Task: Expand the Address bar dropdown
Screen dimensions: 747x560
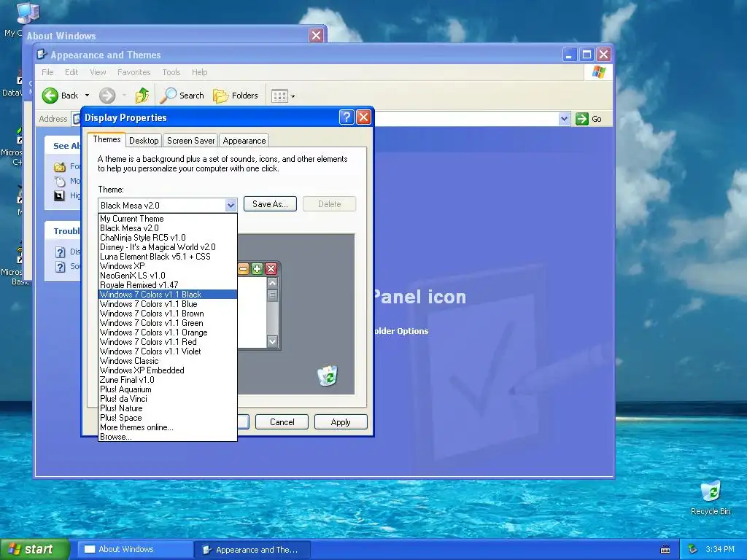Action: (x=564, y=119)
